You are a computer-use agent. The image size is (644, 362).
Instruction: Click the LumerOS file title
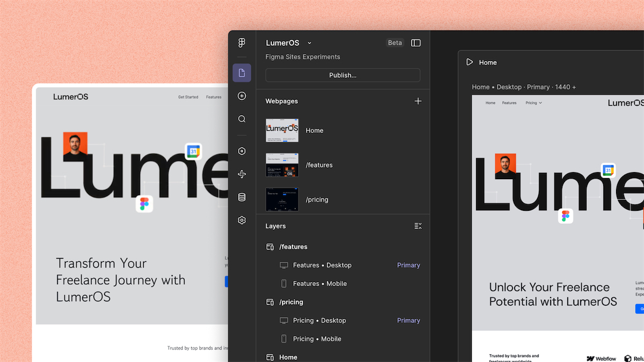[283, 43]
